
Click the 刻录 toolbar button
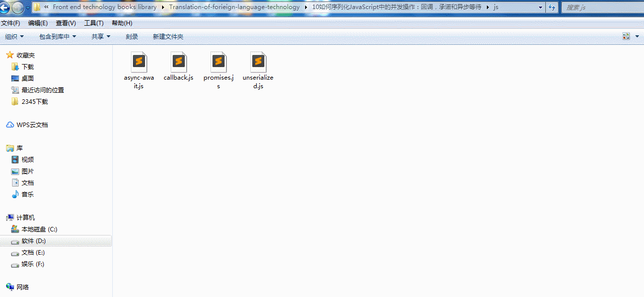click(x=132, y=36)
